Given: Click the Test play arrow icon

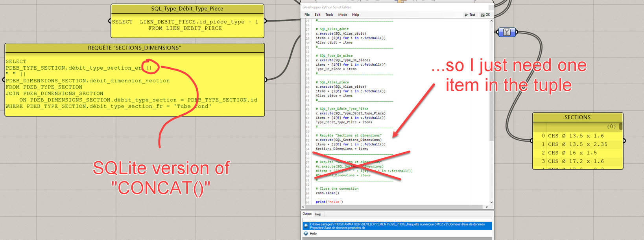Looking at the screenshot, I should point(466,15).
